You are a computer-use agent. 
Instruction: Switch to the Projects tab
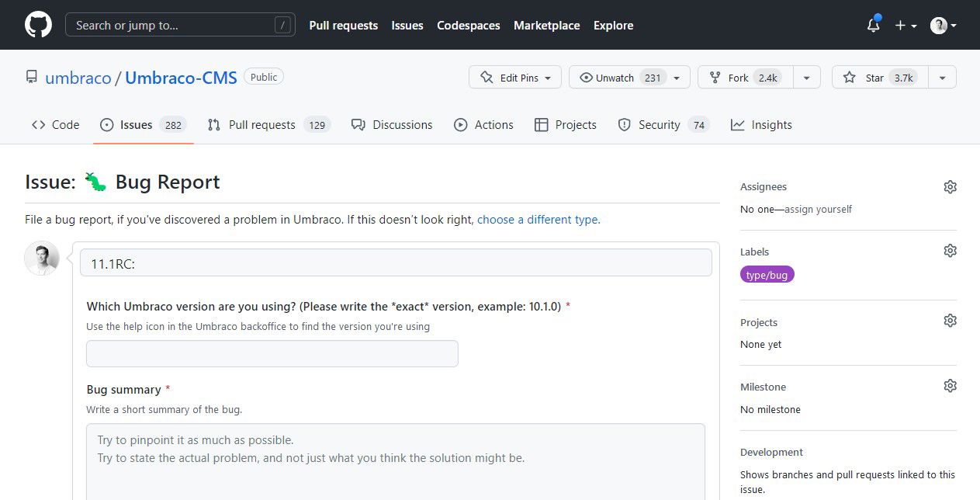tap(566, 125)
